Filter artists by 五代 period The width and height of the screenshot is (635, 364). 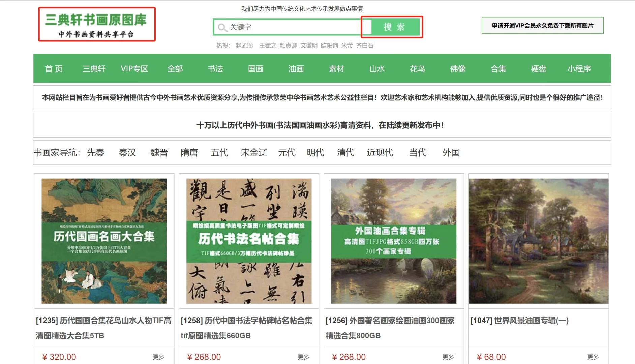click(x=219, y=153)
